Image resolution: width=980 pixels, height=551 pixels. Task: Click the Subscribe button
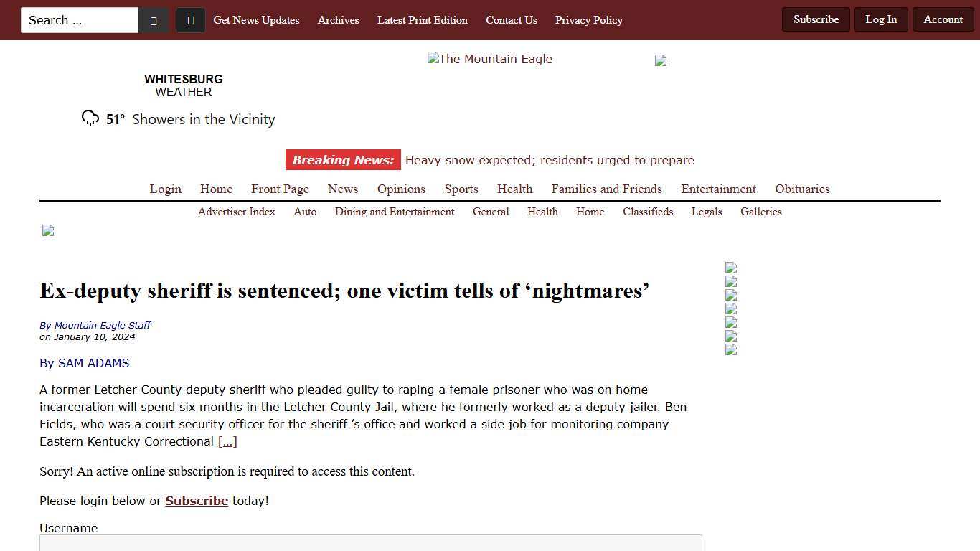(x=816, y=19)
